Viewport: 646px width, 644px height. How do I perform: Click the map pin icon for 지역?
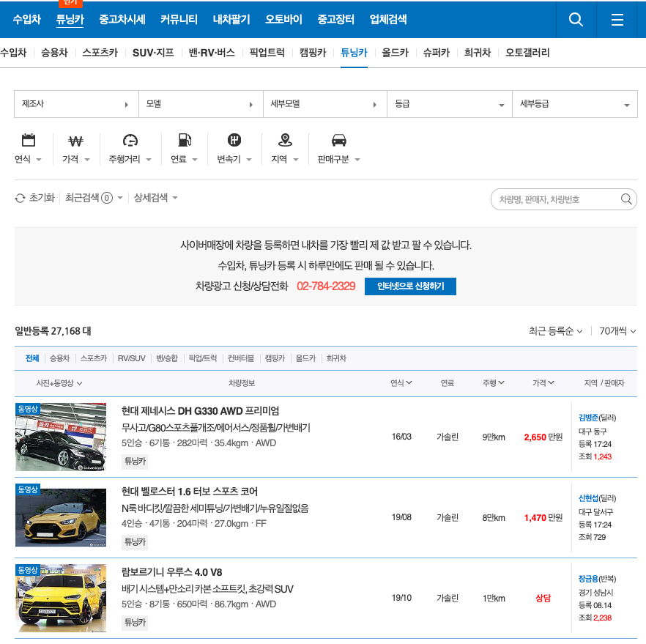pos(285,140)
